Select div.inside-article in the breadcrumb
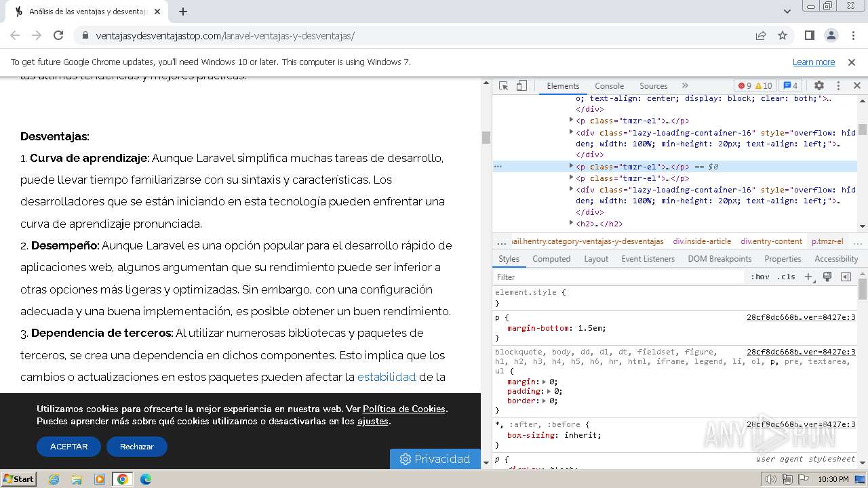Viewport: 868px width, 488px height. coord(702,241)
